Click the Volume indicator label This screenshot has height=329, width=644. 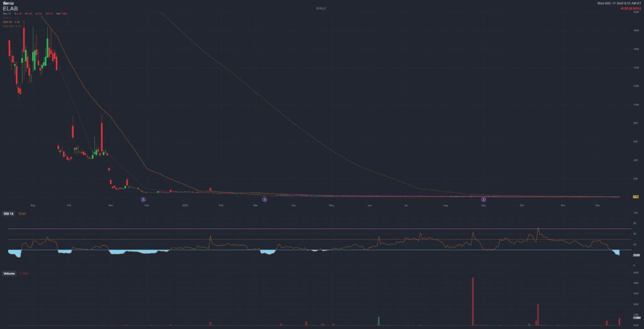(11, 274)
